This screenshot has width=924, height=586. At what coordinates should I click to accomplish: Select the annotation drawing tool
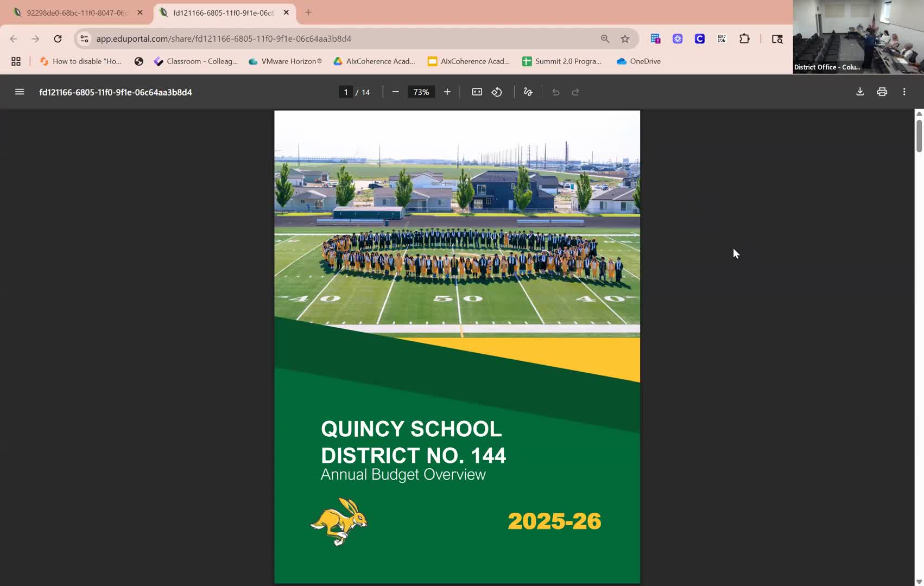coord(527,92)
